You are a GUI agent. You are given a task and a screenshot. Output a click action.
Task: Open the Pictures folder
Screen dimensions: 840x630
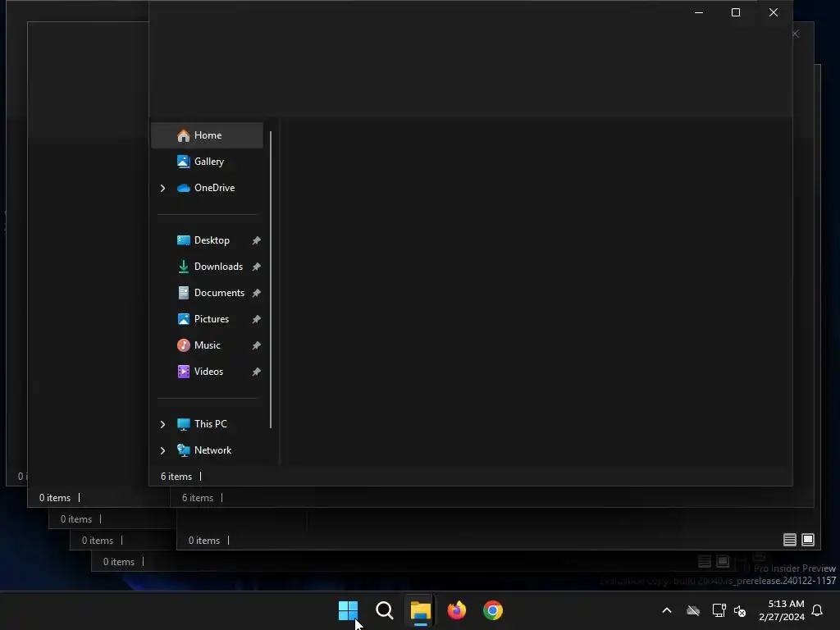pos(207,319)
